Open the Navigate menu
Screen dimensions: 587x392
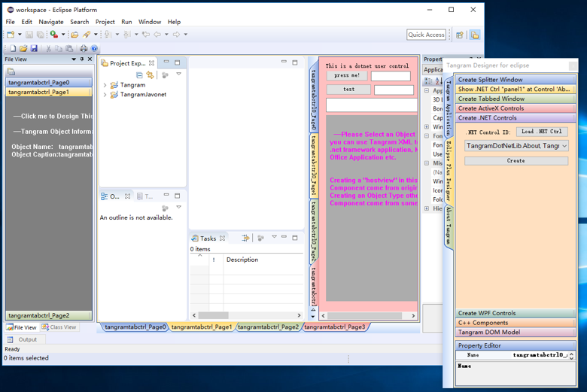pos(51,22)
